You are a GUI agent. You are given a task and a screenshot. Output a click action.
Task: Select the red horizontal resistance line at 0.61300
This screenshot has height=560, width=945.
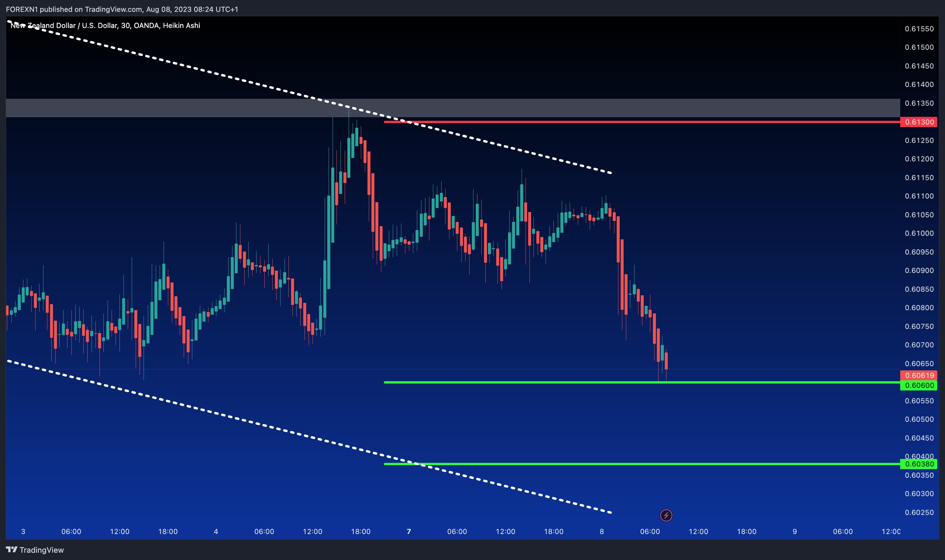641,122
